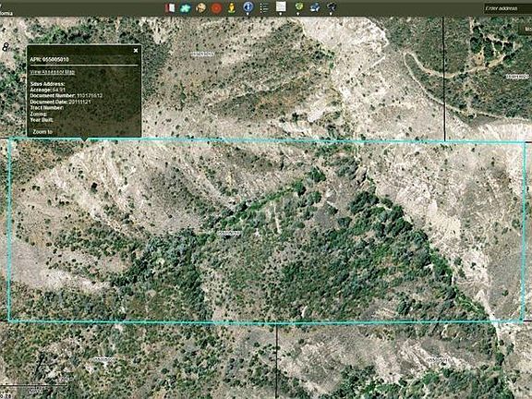Click Zoom to in parcel popup
Screen dimensions: 532x399
(42, 132)
